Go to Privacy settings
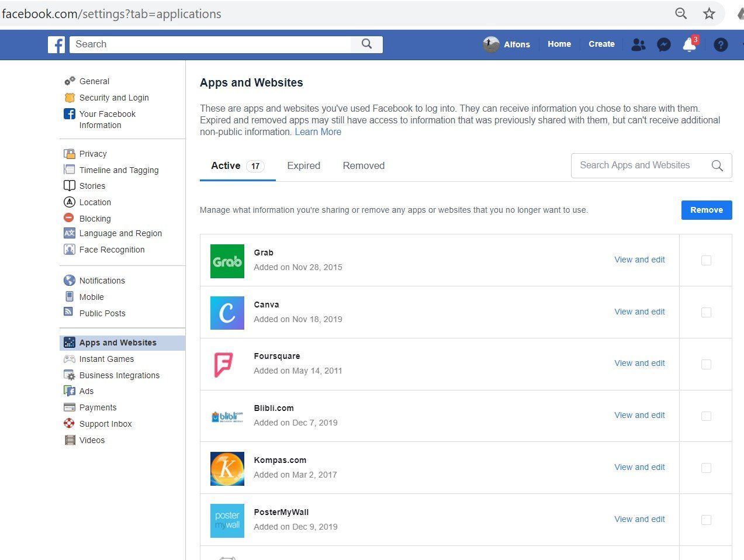 coord(93,154)
